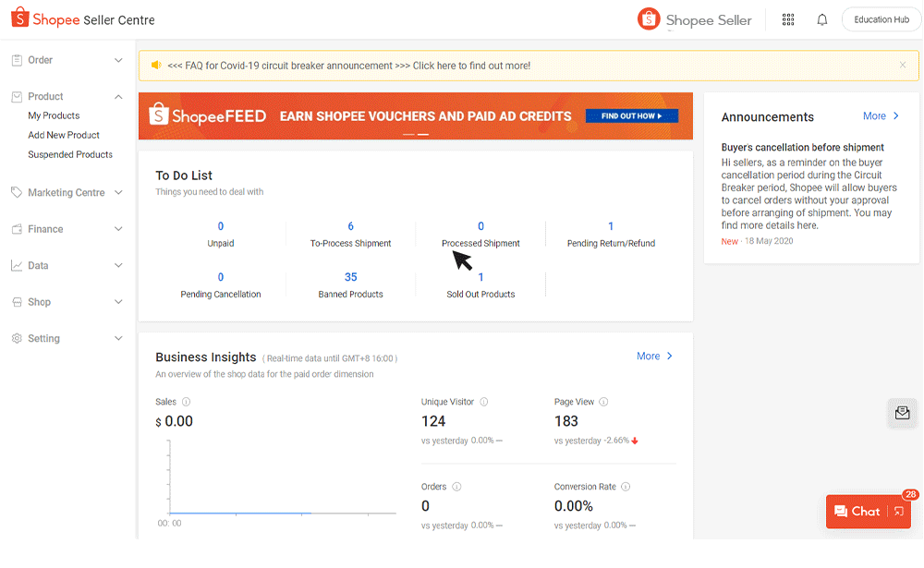924x568 pixels.
Task: Open Add New Product in sidebar
Action: tap(64, 136)
